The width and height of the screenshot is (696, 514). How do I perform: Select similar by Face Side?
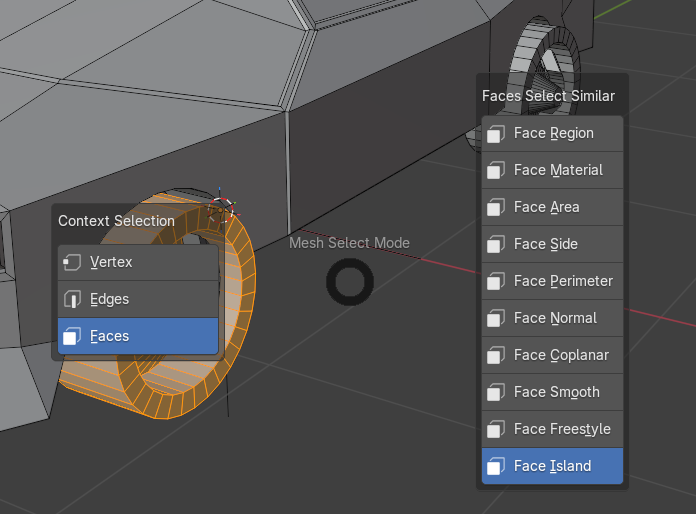[x=552, y=244]
